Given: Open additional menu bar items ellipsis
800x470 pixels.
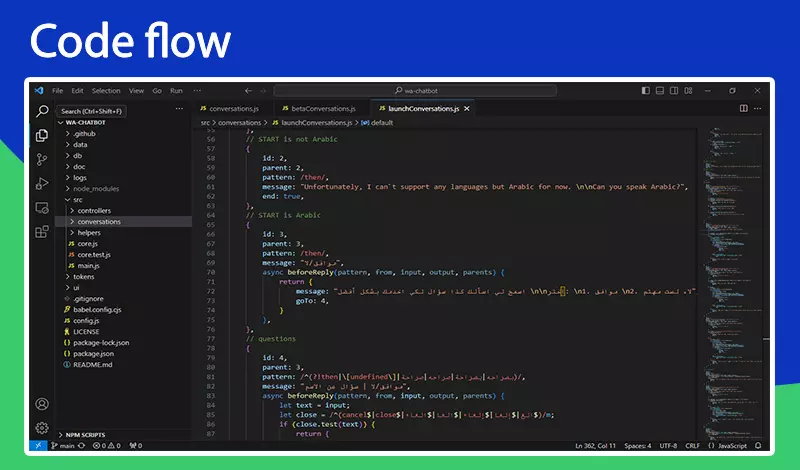Looking at the screenshot, I should pyautogui.click(x=197, y=90).
